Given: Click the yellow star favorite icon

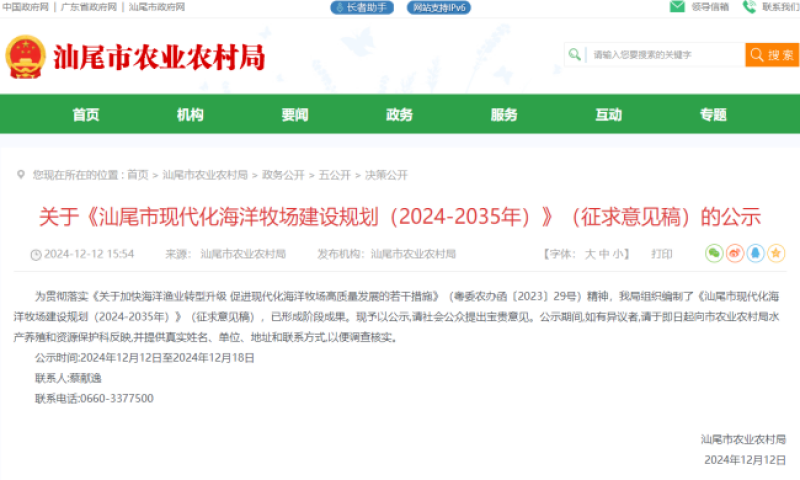Looking at the screenshot, I should (x=776, y=253).
